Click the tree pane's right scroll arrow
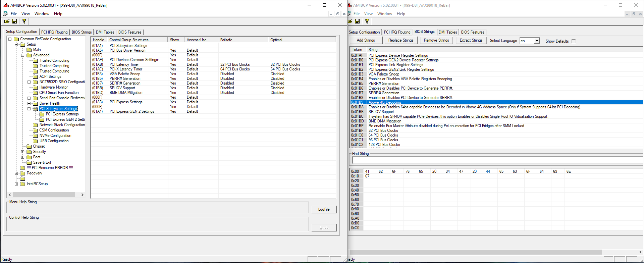Image resolution: width=644 pixels, height=263 pixels. (83, 195)
